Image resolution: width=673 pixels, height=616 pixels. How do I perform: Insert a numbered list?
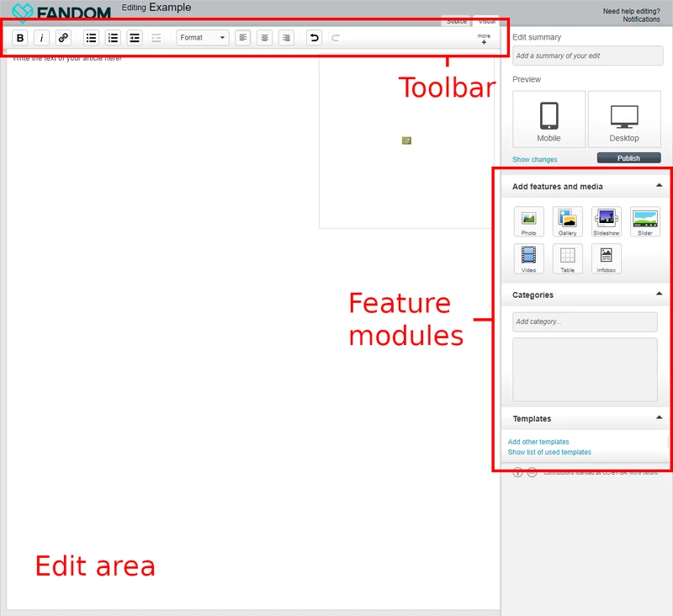(x=113, y=38)
